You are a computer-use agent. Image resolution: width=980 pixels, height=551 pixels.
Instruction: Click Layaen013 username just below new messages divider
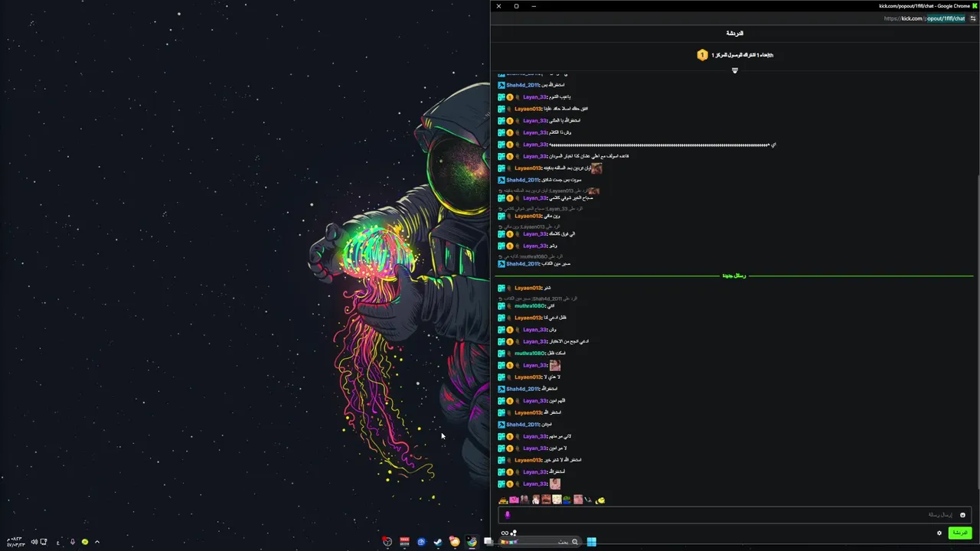(528, 288)
